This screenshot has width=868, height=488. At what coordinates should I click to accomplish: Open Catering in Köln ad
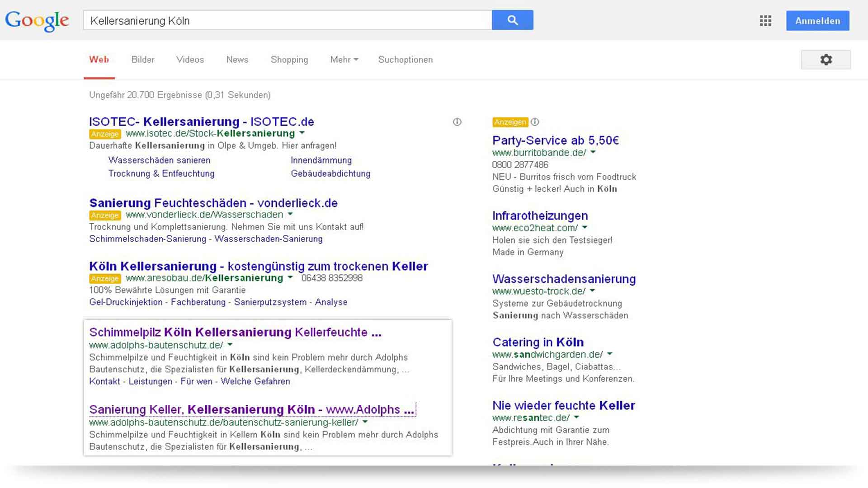[x=538, y=342]
